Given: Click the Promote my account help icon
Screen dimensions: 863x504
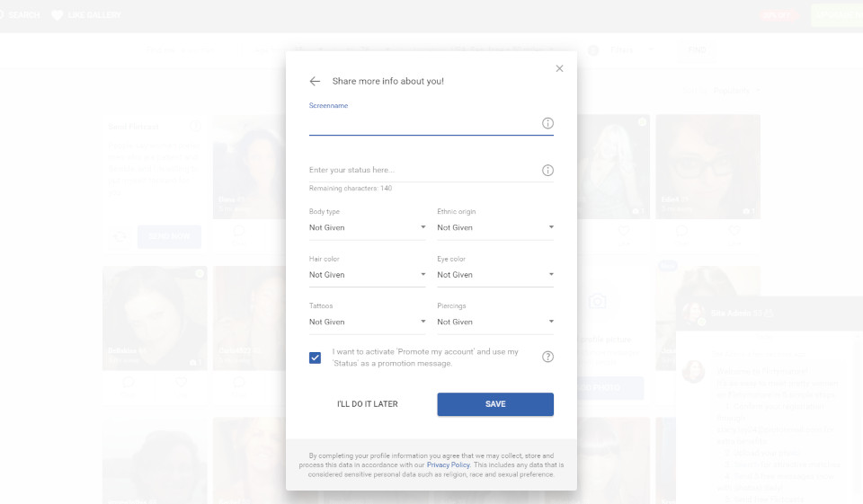Looking at the screenshot, I should 547,357.
